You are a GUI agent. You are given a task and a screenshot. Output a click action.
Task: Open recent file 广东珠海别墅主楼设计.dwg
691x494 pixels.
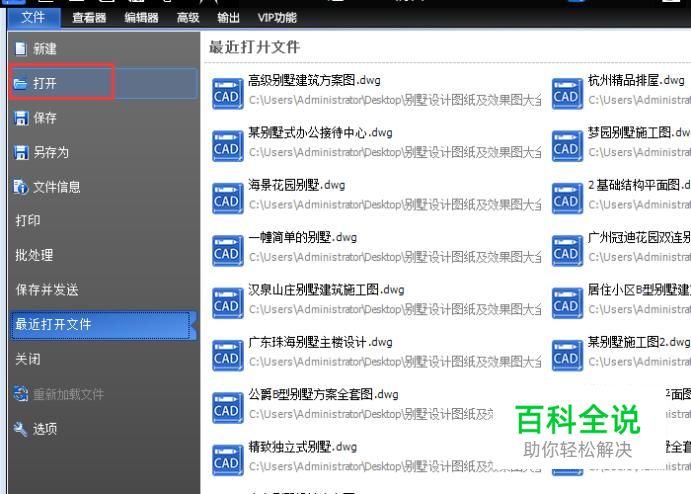tap(320, 342)
